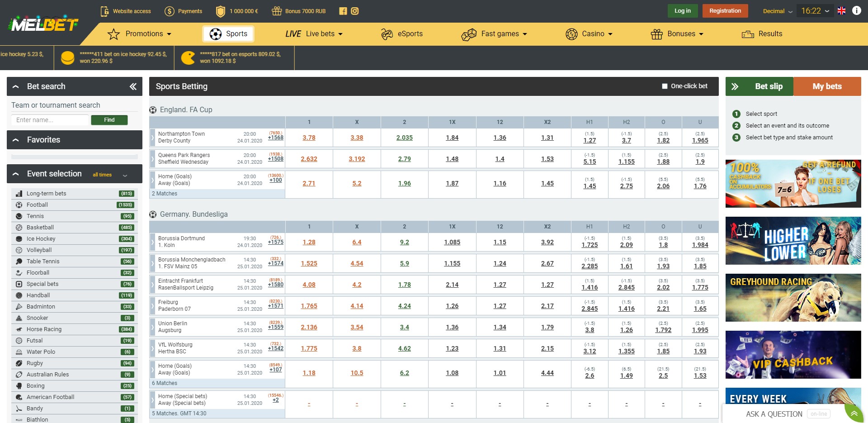Select odds 1.28 for Borussia Dortmund win
This screenshot has width=868, height=423.
tap(309, 242)
